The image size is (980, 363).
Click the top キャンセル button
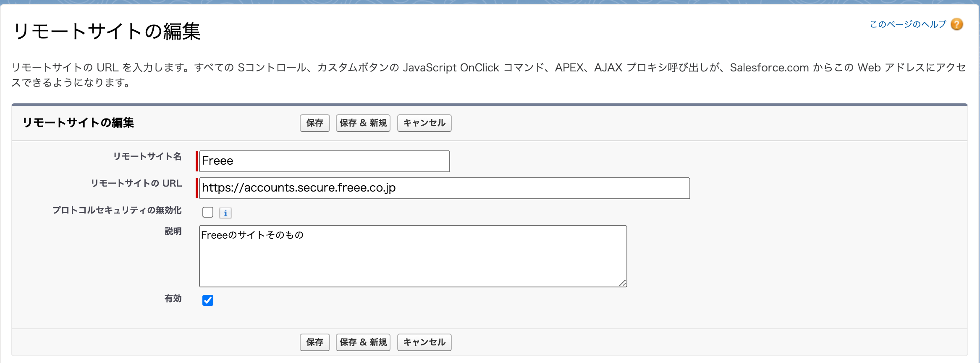click(x=424, y=123)
